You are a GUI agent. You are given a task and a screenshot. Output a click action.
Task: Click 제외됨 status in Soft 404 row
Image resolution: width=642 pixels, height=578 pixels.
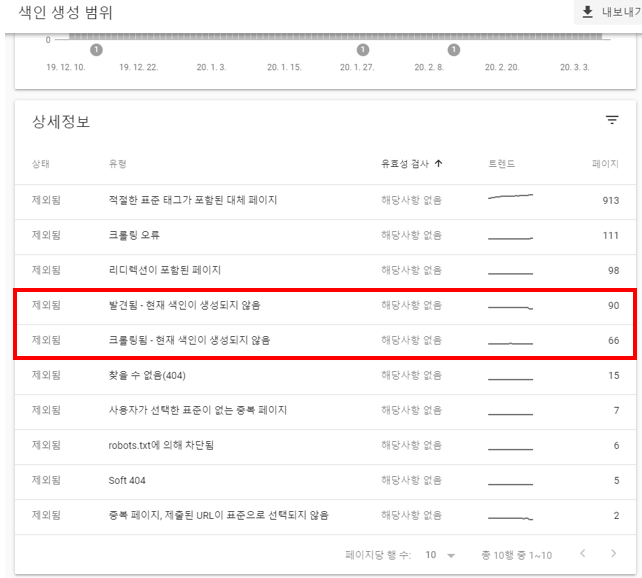point(46,480)
